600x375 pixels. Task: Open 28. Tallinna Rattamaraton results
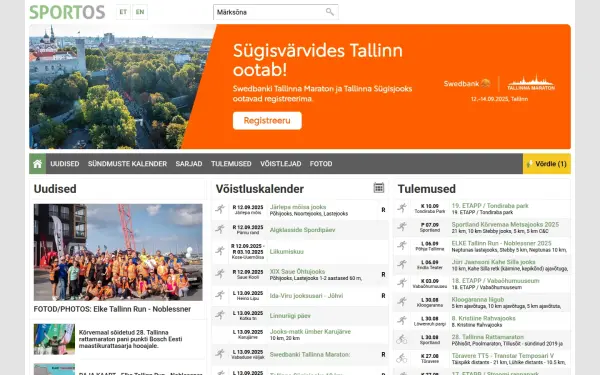(x=488, y=337)
